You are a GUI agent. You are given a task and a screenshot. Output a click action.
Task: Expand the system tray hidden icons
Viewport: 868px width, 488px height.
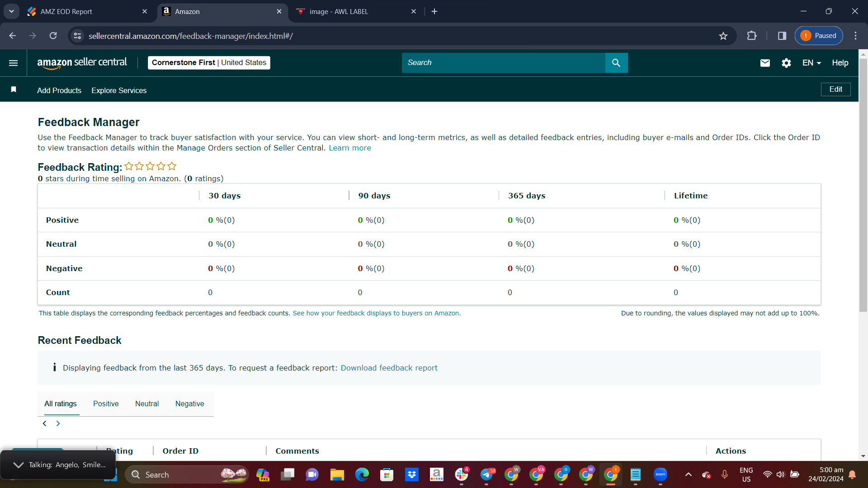click(x=688, y=474)
